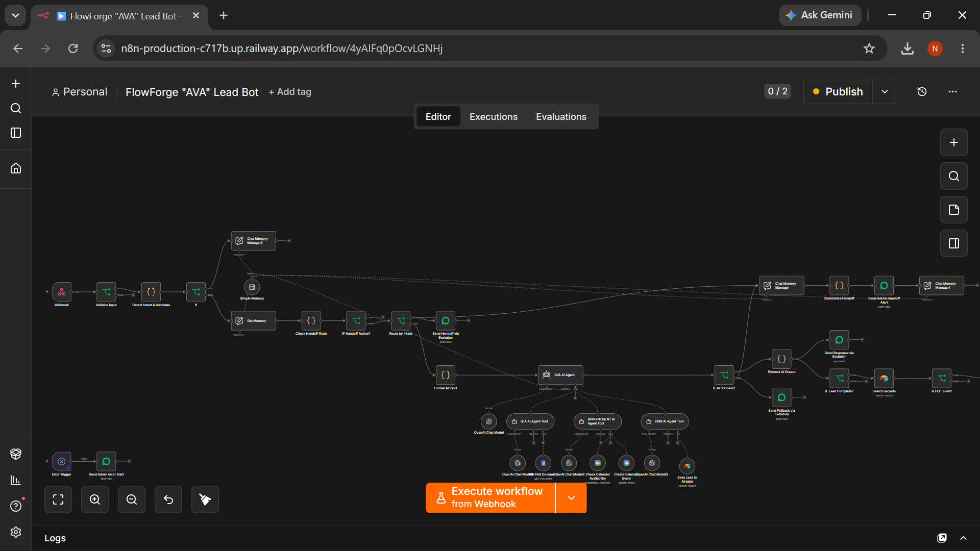Tidy up the workflow nodes
This screenshot has width=980, height=551.
click(x=205, y=499)
